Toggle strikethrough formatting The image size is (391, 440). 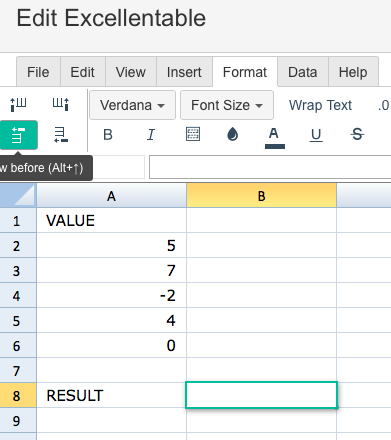[x=357, y=134]
